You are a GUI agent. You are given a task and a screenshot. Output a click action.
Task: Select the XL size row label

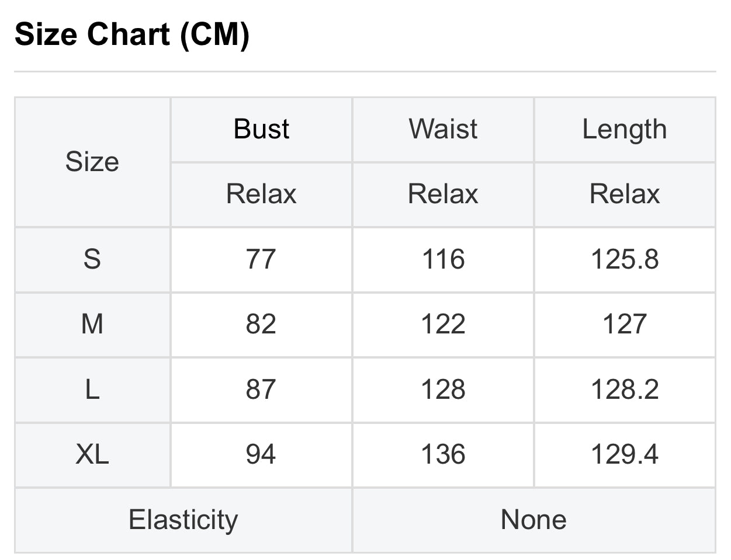92,454
